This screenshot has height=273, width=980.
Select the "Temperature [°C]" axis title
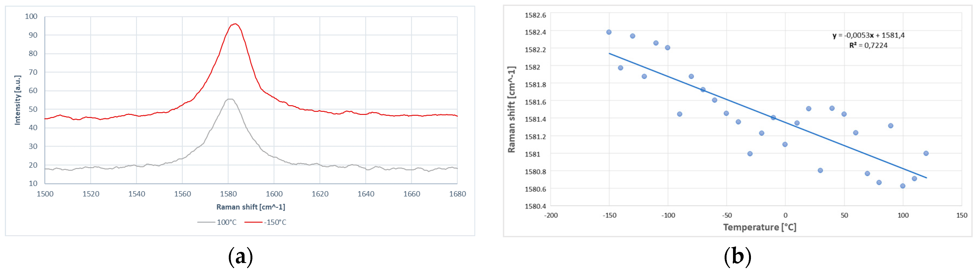759,227
